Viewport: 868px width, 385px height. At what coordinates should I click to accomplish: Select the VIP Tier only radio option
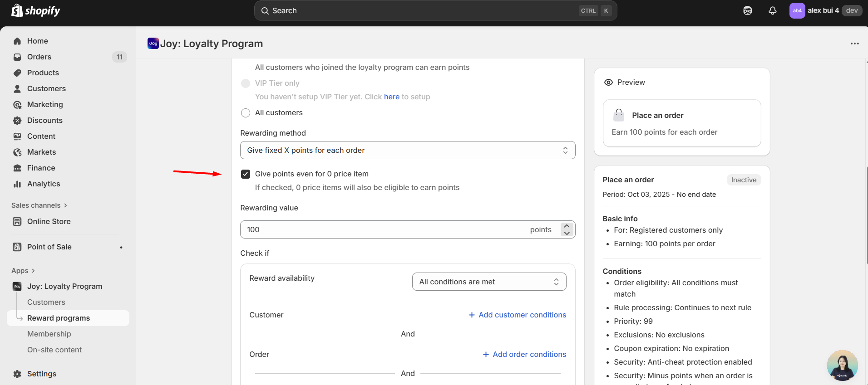[x=246, y=83]
